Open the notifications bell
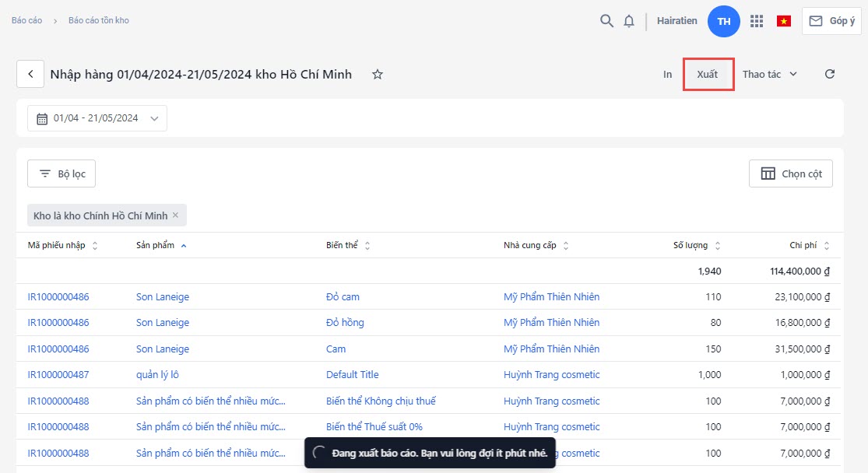The width and height of the screenshot is (868, 473). (629, 21)
